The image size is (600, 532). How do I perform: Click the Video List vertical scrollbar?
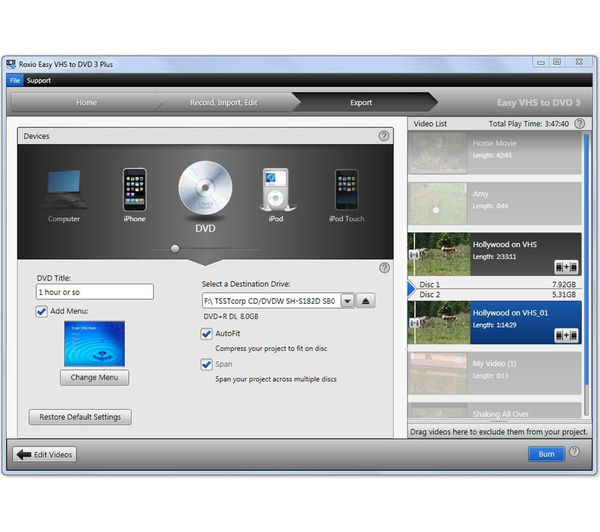point(586,274)
